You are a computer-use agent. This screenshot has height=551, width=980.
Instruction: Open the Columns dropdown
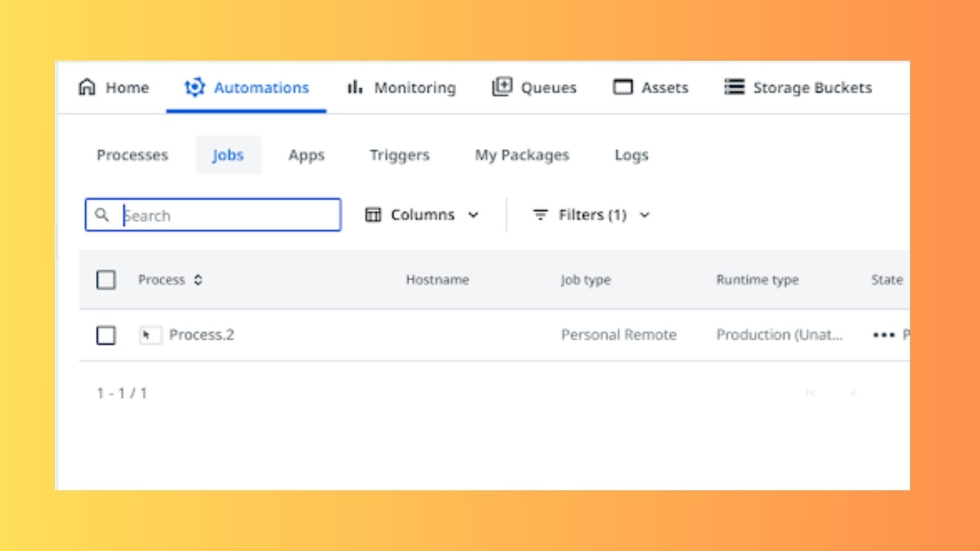[423, 215]
